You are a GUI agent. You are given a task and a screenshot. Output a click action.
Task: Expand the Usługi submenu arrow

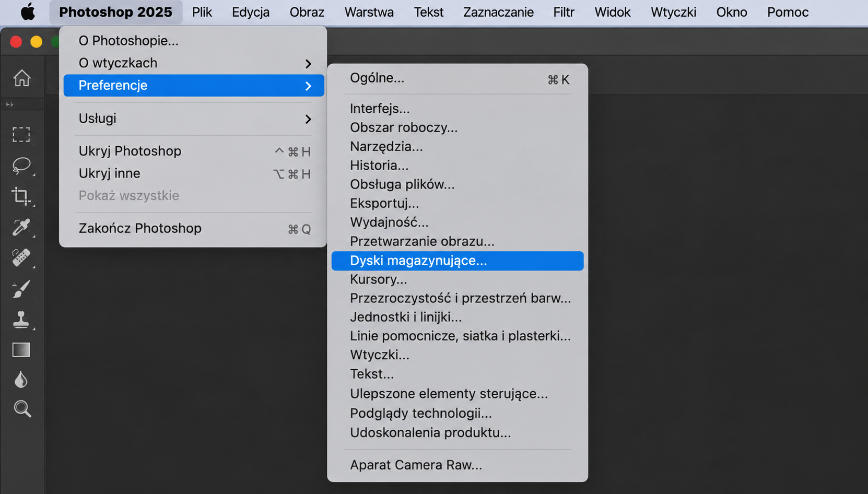pyautogui.click(x=308, y=119)
